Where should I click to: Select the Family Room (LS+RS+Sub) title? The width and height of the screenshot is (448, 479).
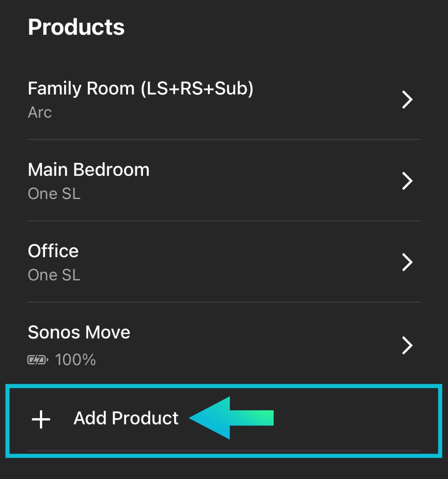tap(140, 88)
